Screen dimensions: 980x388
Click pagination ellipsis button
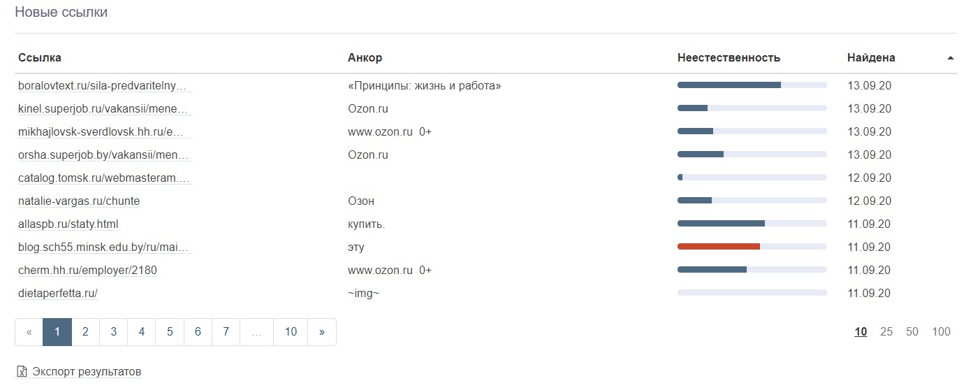coord(256,332)
